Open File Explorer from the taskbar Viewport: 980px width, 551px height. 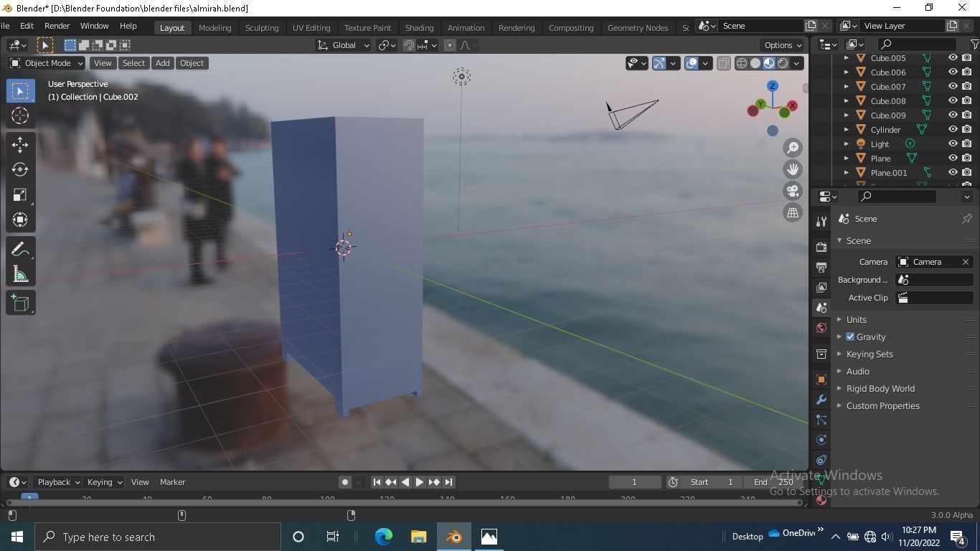[x=419, y=537]
